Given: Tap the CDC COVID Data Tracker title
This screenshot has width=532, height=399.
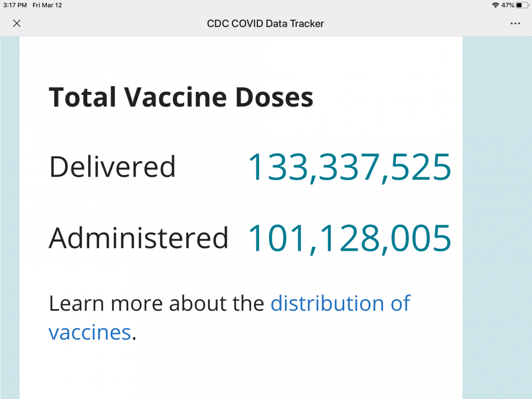Looking at the screenshot, I should tap(265, 23).
